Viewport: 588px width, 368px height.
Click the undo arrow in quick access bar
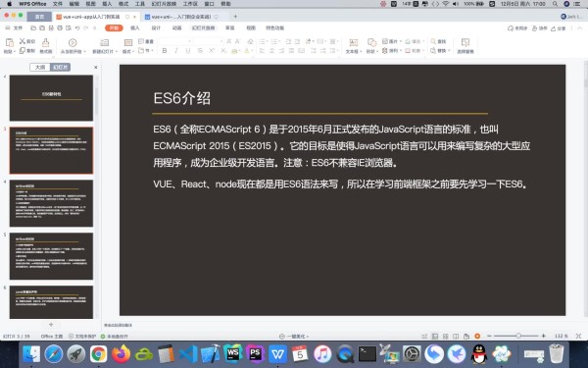77,27
